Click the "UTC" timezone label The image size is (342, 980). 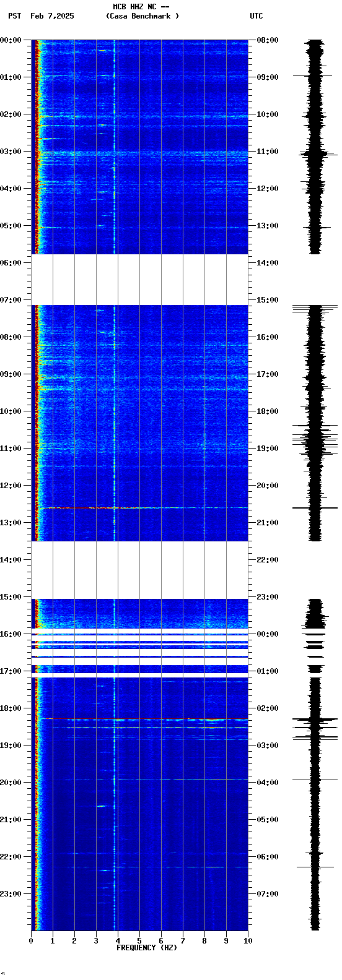coord(256,16)
